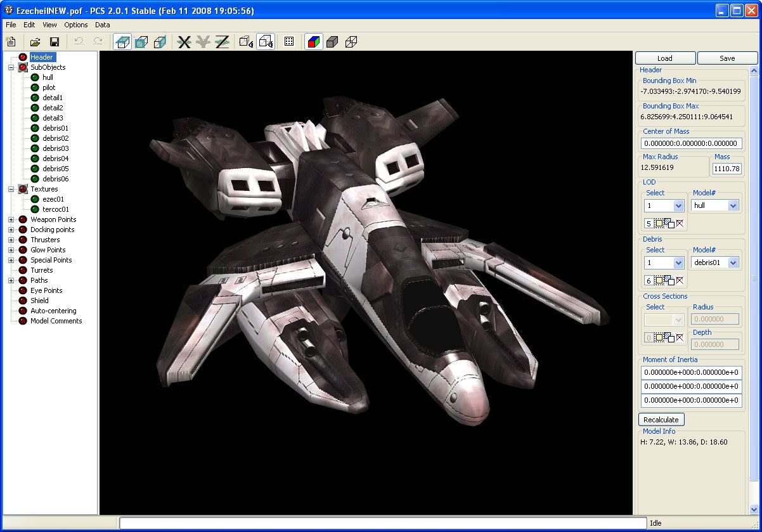Click the LOD new item icon

[659, 223]
